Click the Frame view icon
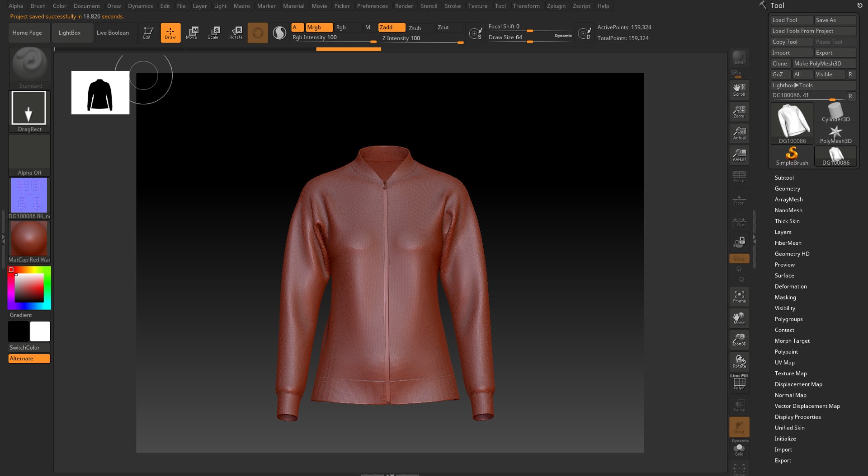This screenshot has width=868, height=476. (739, 297)
